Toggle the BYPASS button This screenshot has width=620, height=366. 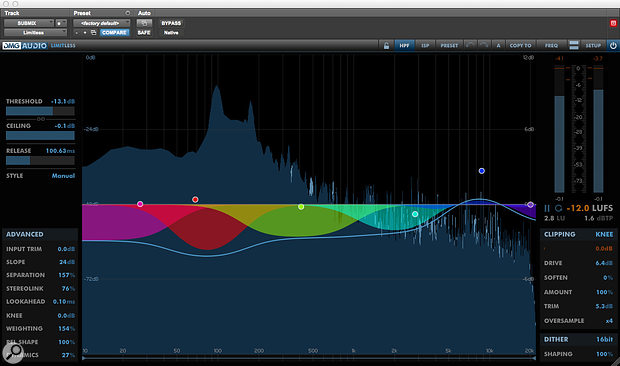(171, 23)
